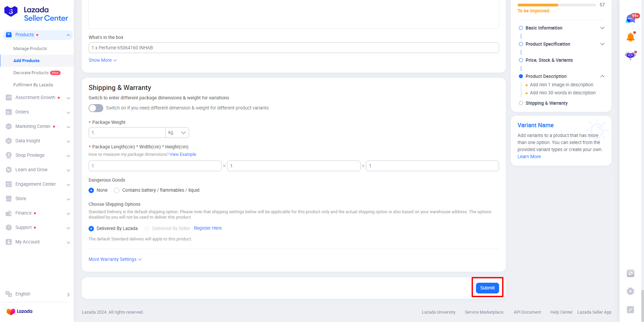Open Manage Products in the sidebar
This screenshot has width=644, height=322.
pos(30,49)
